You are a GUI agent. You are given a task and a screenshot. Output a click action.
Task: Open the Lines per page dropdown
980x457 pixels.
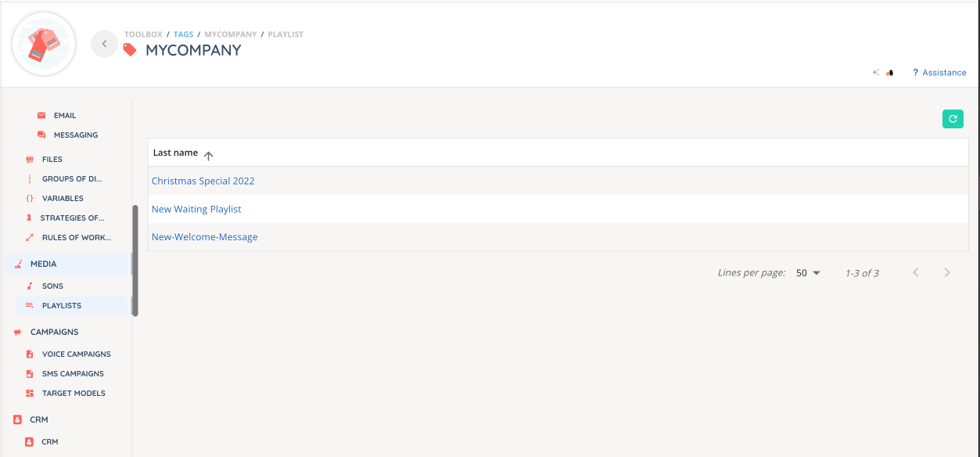(x=809, y=273)
